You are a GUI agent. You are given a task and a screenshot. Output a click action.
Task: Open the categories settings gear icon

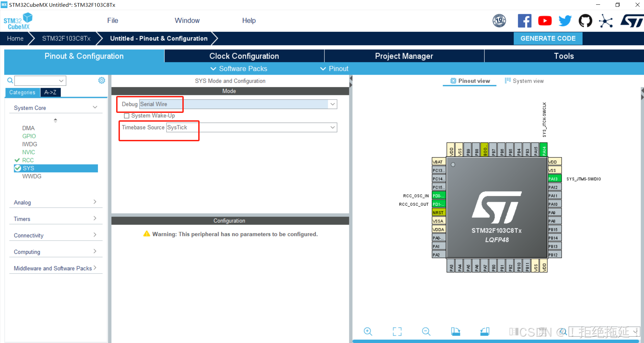coord(102,80)
